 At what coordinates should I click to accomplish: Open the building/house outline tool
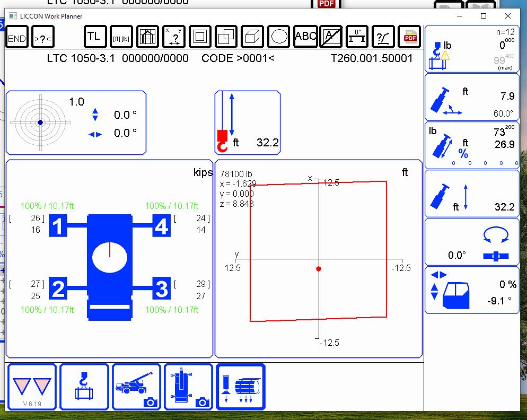pyautogui.click(x=147, y=37)
